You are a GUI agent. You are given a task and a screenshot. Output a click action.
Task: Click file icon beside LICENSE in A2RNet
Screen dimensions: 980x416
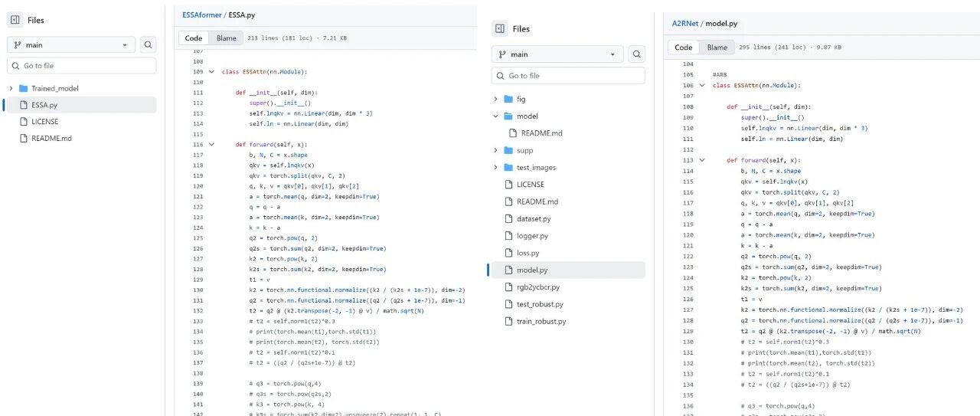click(508, 185)
